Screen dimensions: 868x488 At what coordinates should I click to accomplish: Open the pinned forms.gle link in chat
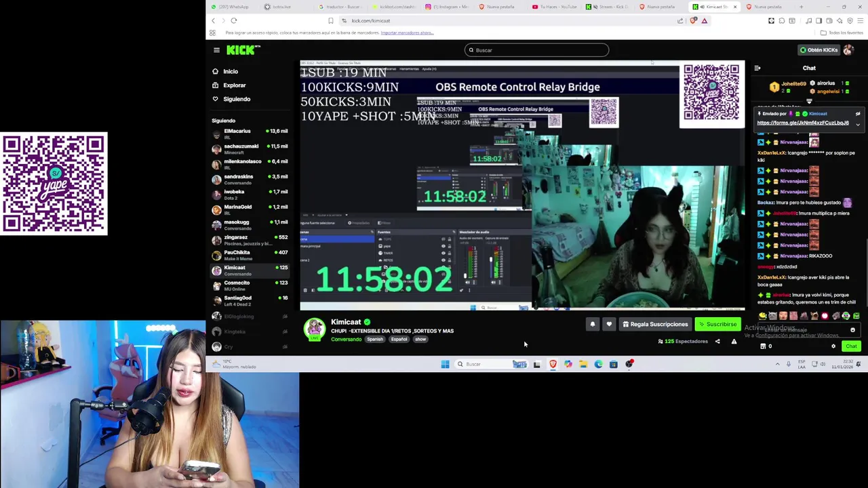coord(803,123)
